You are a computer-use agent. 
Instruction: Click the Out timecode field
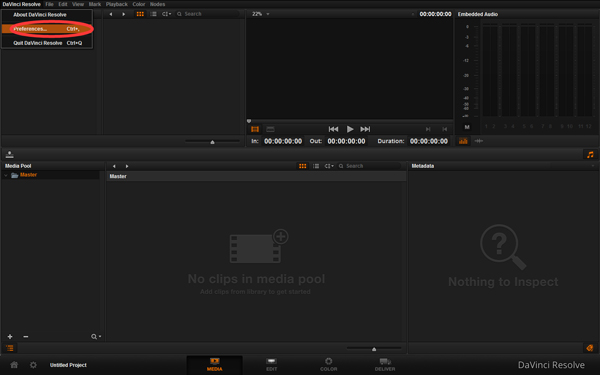[346, 141]
